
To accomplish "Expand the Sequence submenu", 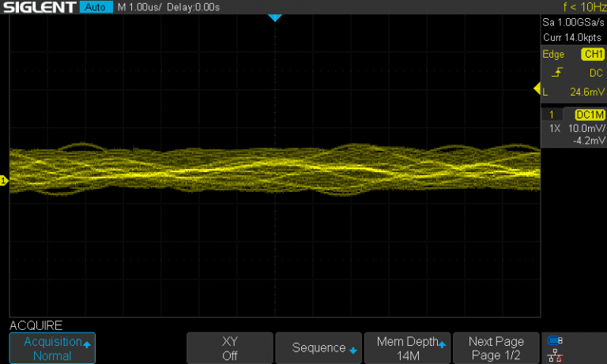I will coord(319,348).
